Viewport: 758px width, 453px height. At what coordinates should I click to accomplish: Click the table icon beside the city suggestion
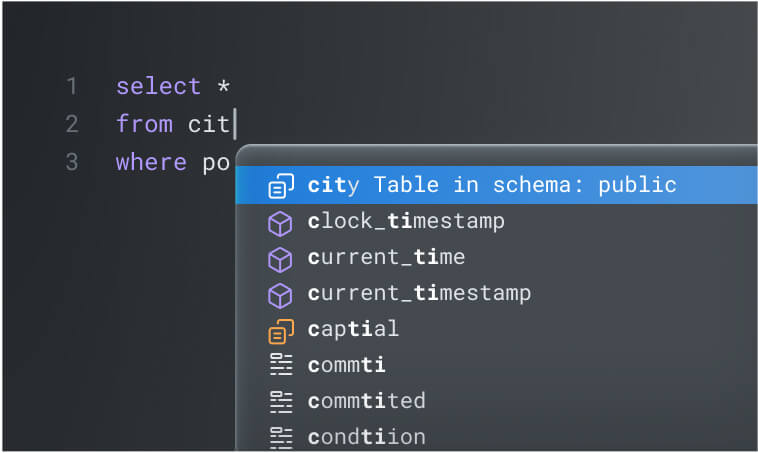click(281, 186)
